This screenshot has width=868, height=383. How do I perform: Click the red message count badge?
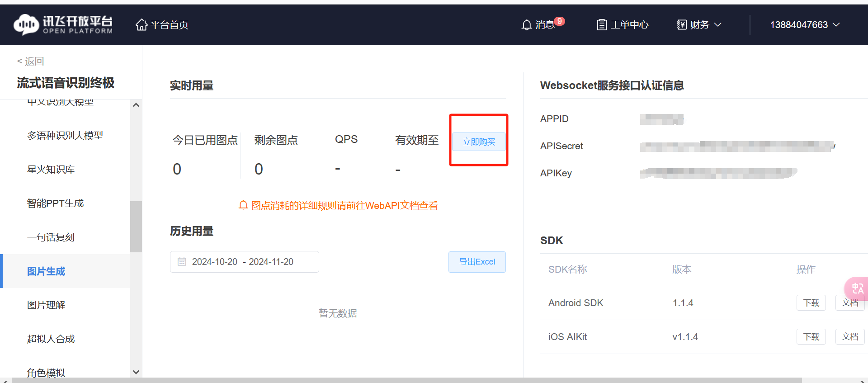pyautogui.click(x=560, y=21)
